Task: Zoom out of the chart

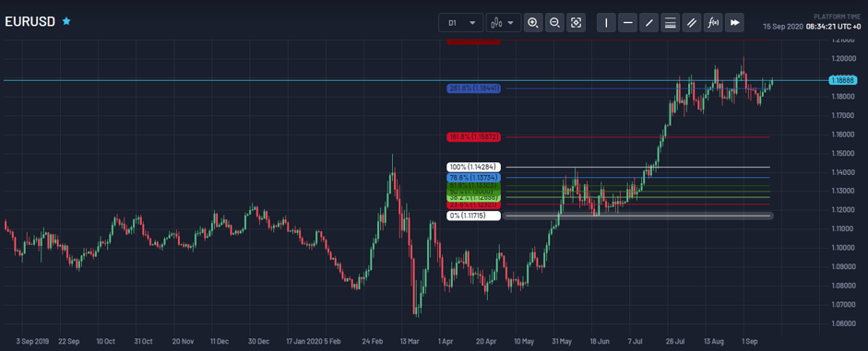Action: (x=554, y=23)
